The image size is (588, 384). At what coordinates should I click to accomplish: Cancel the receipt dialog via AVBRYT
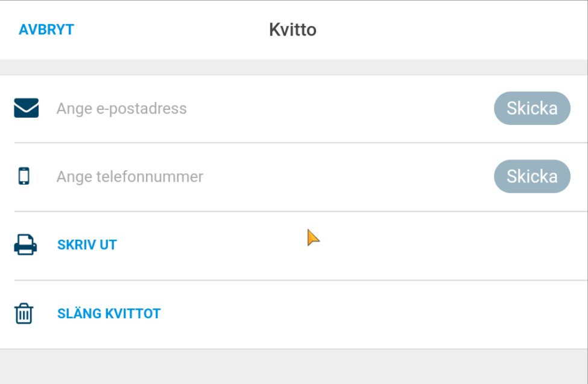[46, 30]
